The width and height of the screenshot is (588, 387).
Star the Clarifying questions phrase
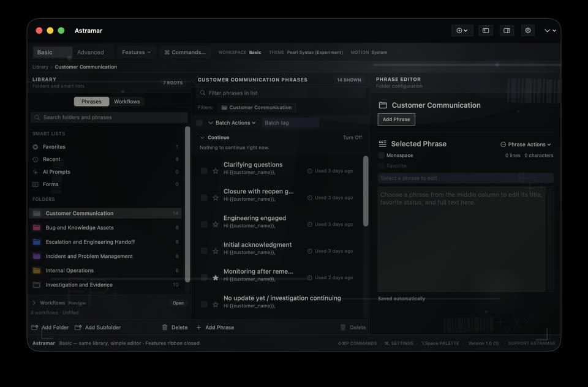[216, 171]
